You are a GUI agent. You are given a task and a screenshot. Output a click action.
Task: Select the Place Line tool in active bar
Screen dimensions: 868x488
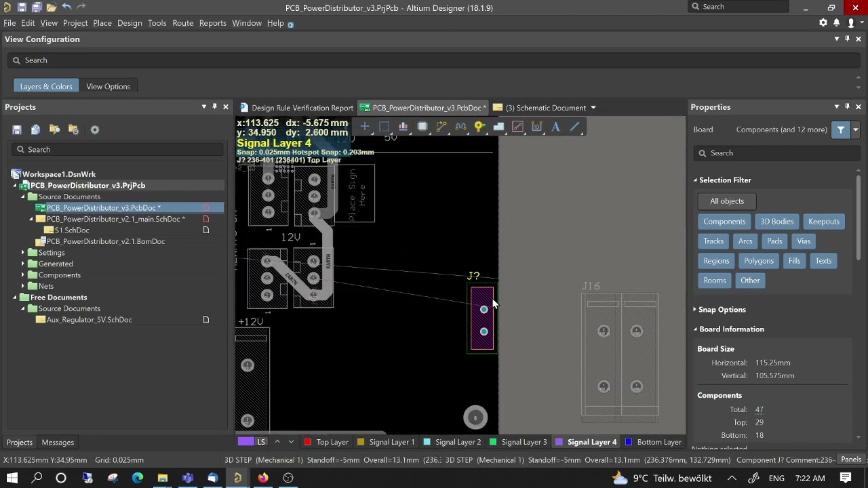(x=575, y=127)
